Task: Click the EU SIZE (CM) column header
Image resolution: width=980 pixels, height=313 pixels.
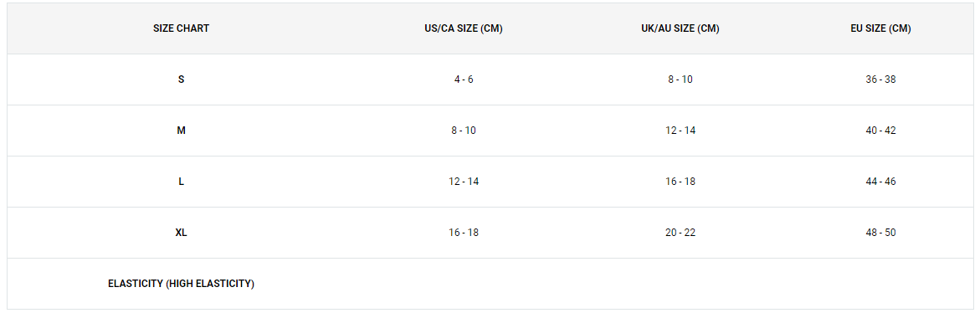Action: [880, 28]
